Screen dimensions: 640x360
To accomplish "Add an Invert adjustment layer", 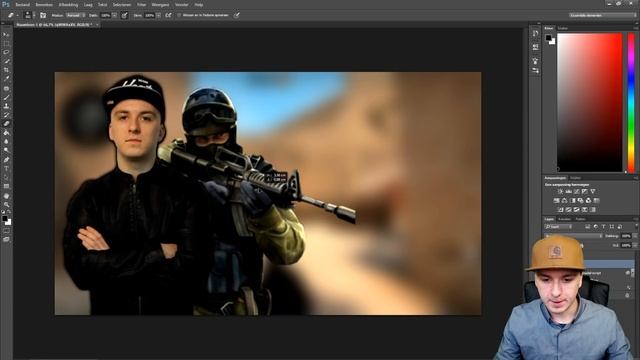I will pos(560,210).
